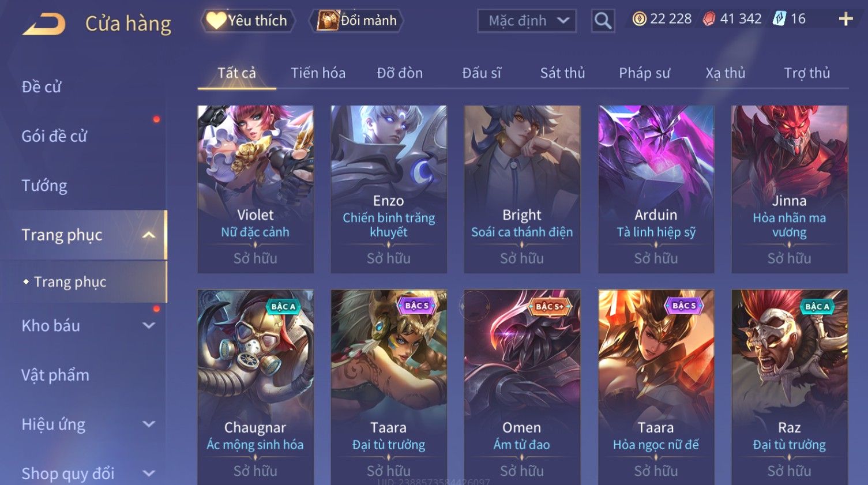
Task: Click the red ruby balance icon
Action: pyautogui.click(x=709, y=19)
